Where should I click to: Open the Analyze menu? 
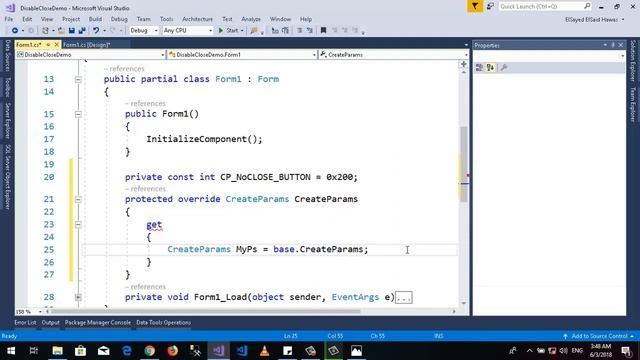[x=251, y=19]
